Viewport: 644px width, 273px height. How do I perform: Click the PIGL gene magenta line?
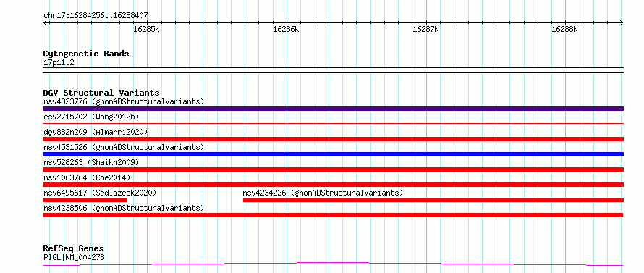pos(333,264)
